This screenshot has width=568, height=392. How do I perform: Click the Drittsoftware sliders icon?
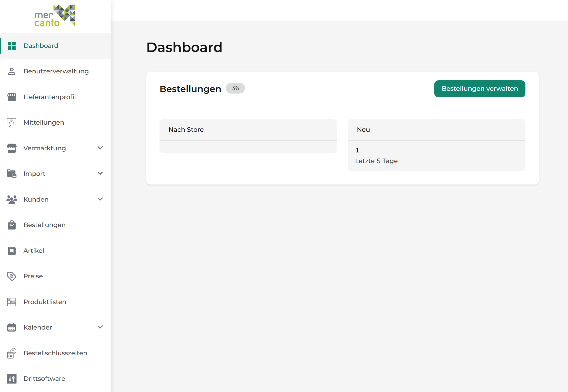[12, 379]
